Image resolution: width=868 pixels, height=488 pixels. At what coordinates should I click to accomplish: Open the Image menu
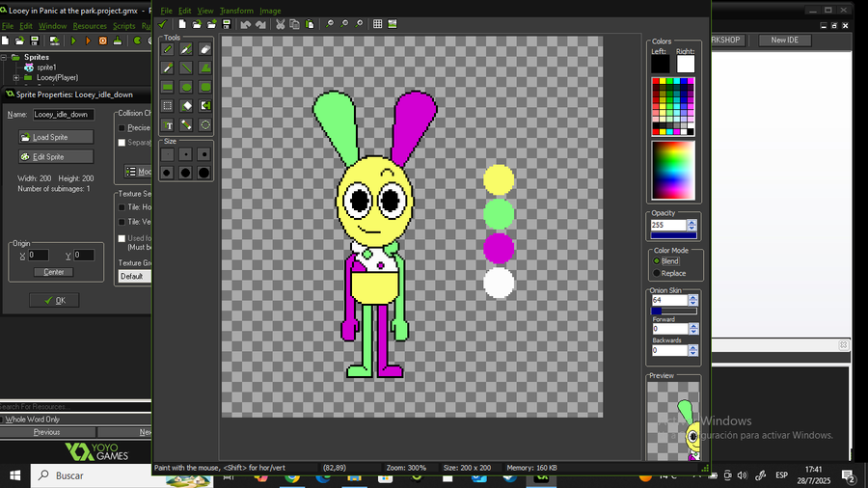[x=270, y=11]
